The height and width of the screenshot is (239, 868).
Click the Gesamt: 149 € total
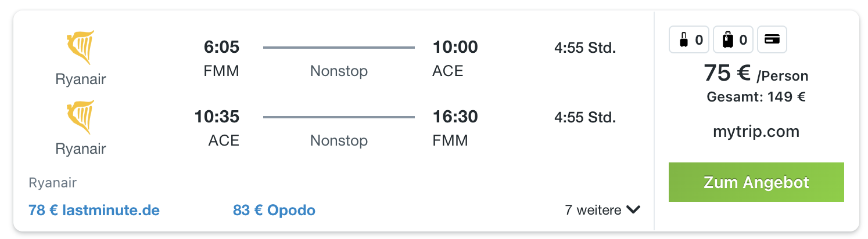[756, 97]
